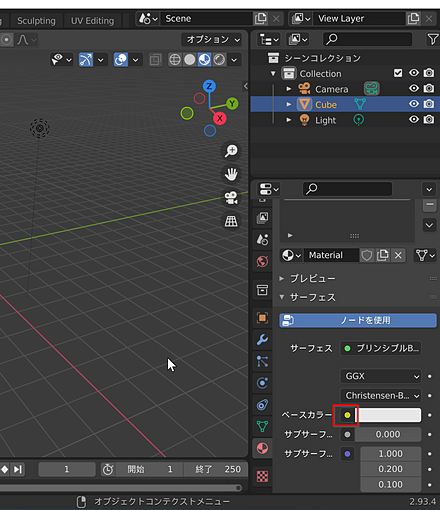Select the pan hand tool
This screenshot has height=510, width=440.
[x=231, y=174]
